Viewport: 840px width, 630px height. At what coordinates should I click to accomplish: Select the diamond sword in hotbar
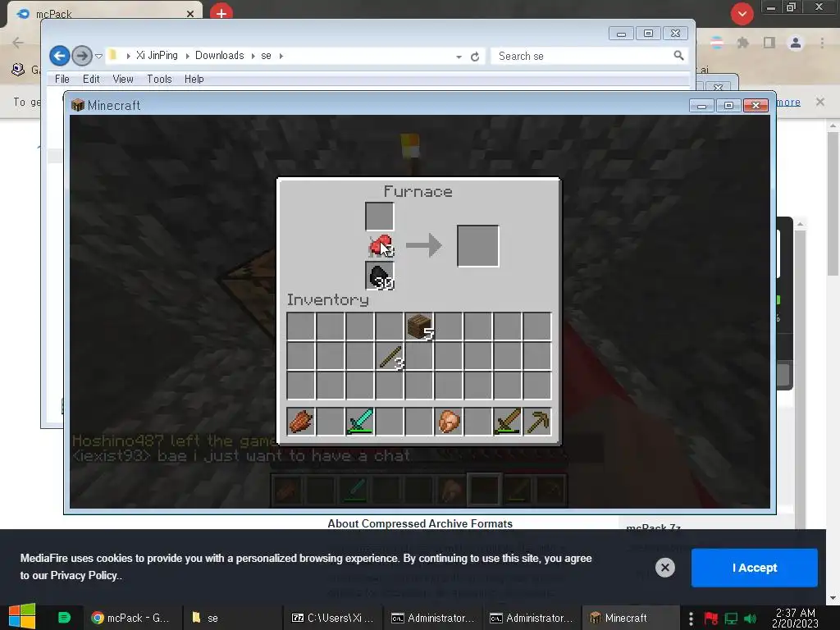[360, 421]
